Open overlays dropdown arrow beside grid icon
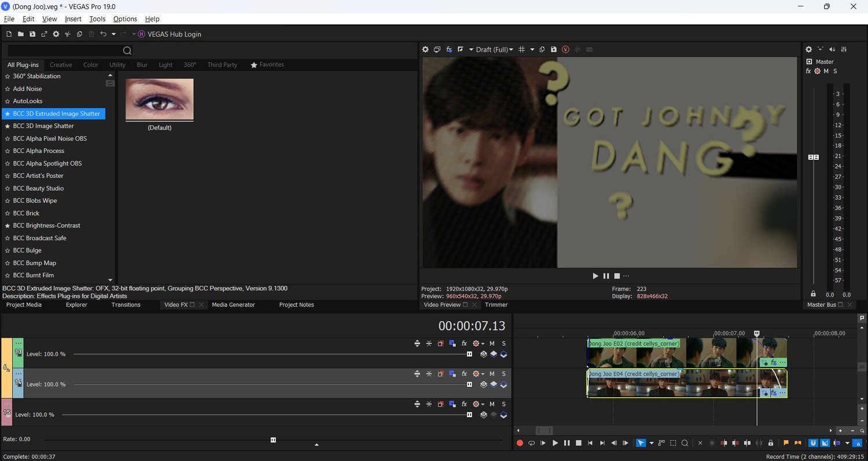 click(x=532, y=50)
